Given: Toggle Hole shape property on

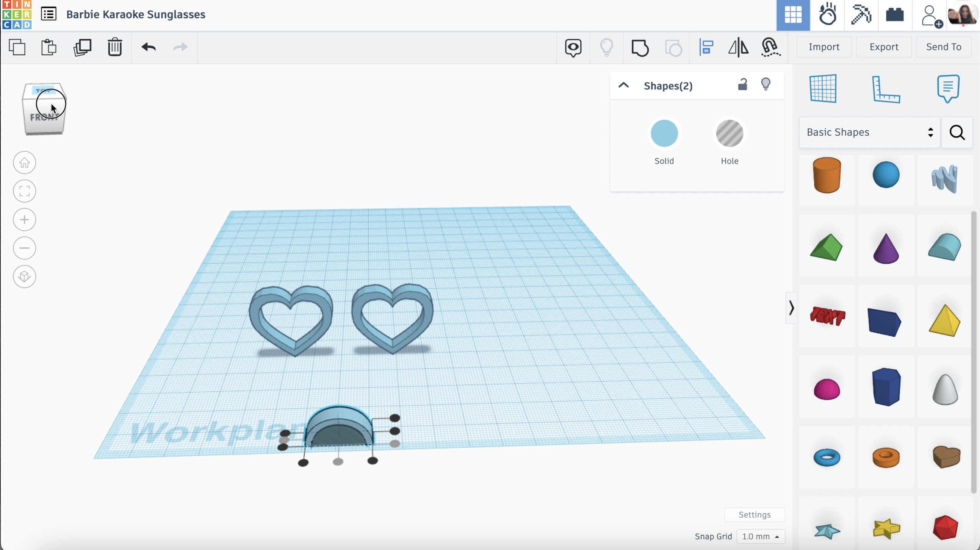Looking at the screenshot, I should click(729, 133).
